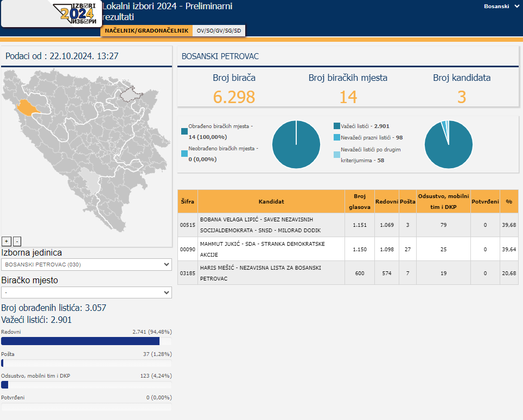
Task: Click the orange highlighted Bosanski Petrovac map region
Action: [26, 107]
